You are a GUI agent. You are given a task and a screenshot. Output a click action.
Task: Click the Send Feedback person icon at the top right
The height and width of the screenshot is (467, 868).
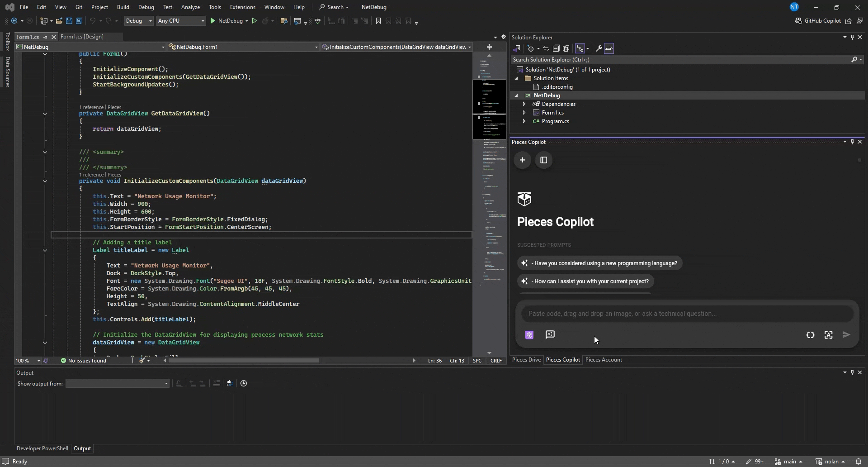(x=860, y=21)
